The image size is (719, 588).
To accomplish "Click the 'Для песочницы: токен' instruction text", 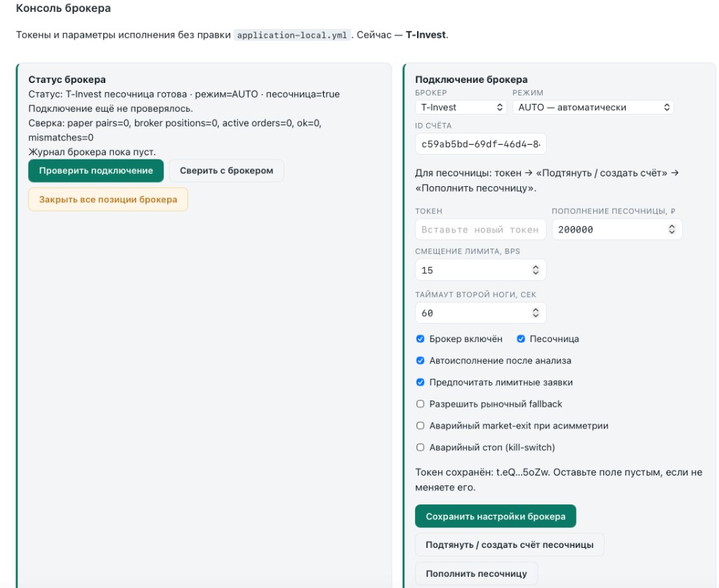I will [546, 181].
